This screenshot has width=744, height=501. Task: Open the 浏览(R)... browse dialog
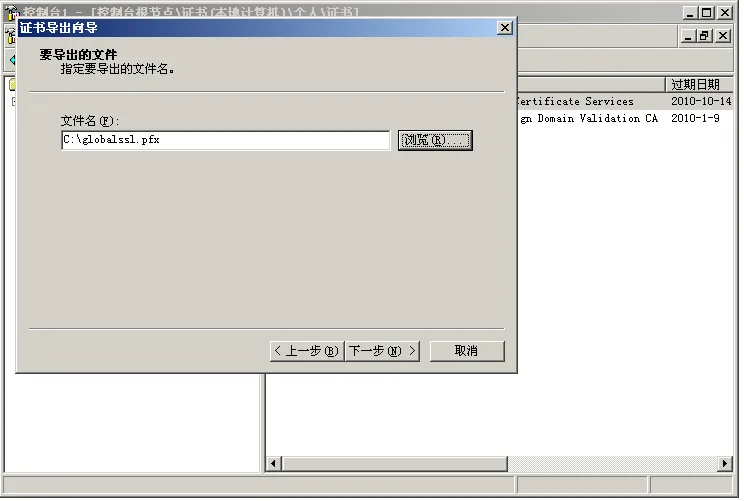pyautogui.click(x=435, y=140)
